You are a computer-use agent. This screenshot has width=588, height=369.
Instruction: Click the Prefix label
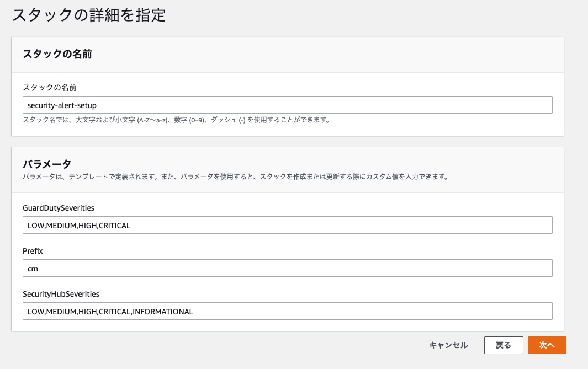pos(33,251)
